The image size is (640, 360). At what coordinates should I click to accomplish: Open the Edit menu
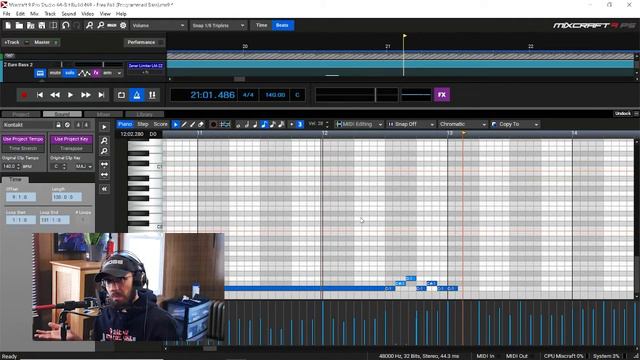(20, 14)
